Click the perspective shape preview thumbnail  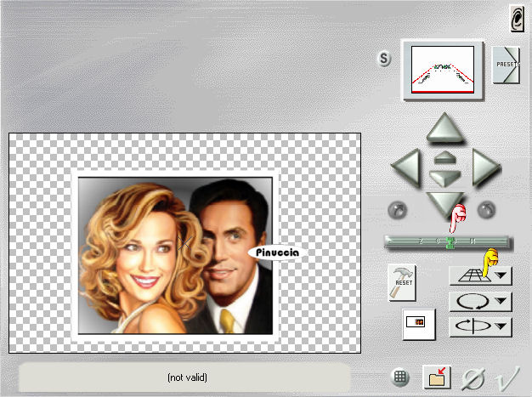[443, 70]
